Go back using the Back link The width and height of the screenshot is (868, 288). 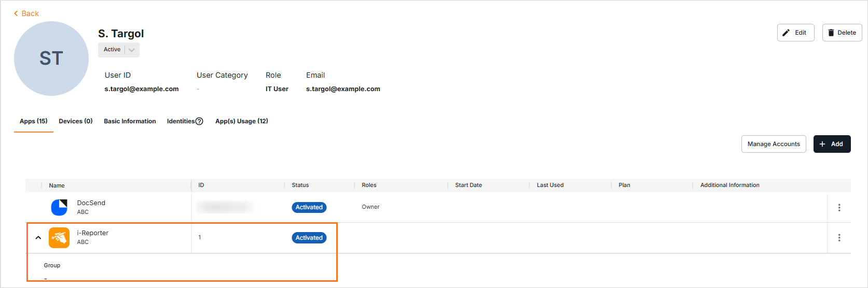(26, 13)
